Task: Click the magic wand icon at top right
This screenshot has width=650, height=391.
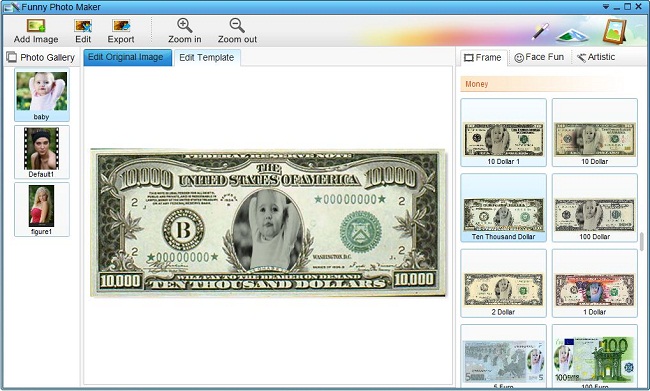Action: click(541, 32)
